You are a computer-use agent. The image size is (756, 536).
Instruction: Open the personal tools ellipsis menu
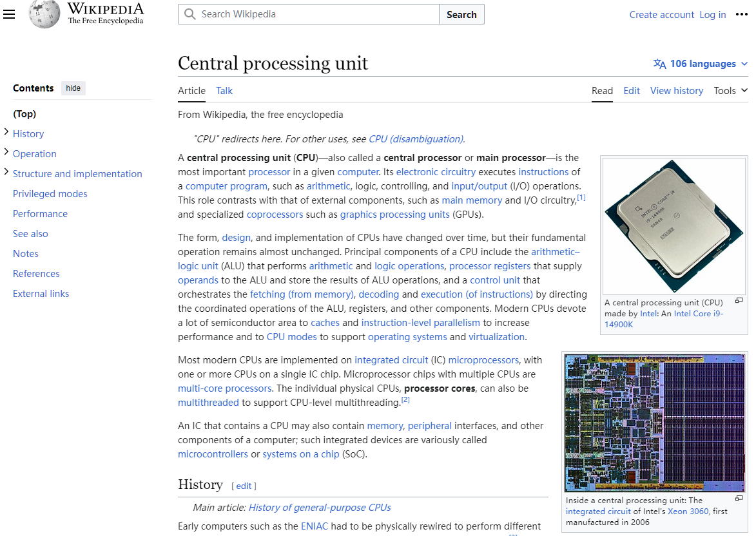742,14
